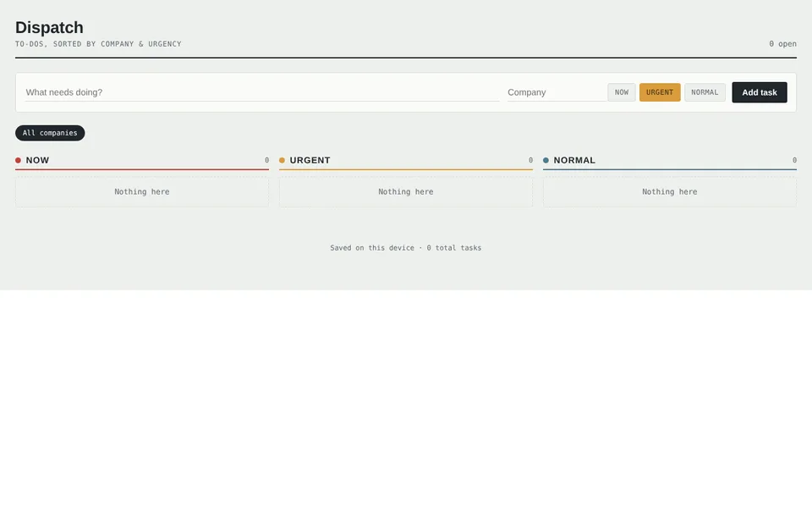
Task: Click 'Nothing here' placeholder in NORMAL column
Action: pos(670,192)
